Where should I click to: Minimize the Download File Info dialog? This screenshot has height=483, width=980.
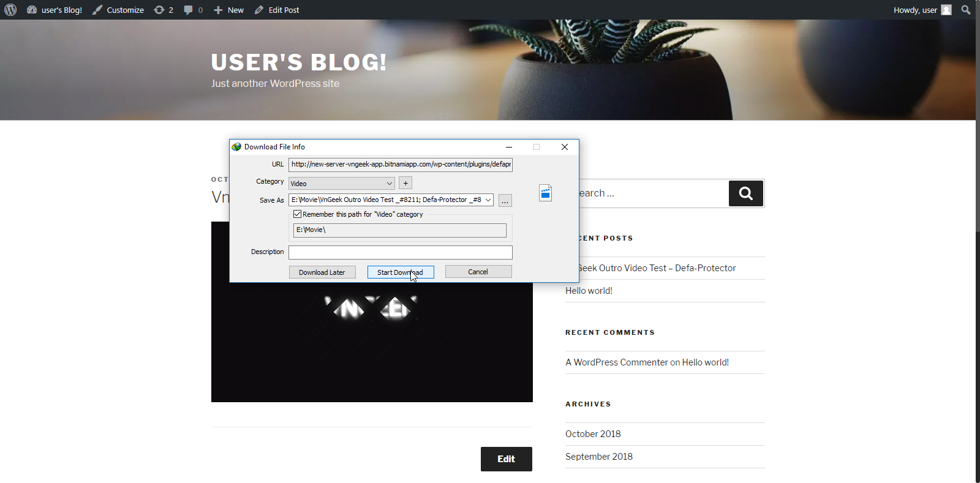pos(509,147)
